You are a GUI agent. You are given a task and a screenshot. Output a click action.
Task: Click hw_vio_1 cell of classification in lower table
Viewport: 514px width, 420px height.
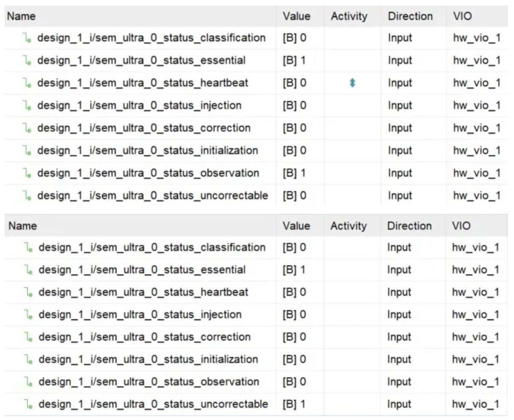[x=475, y=248]
